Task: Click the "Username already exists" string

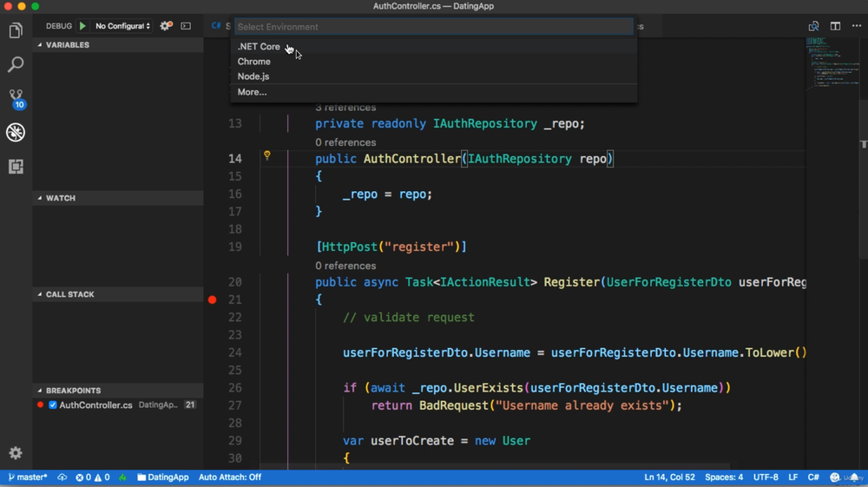Action: [582, 405]
